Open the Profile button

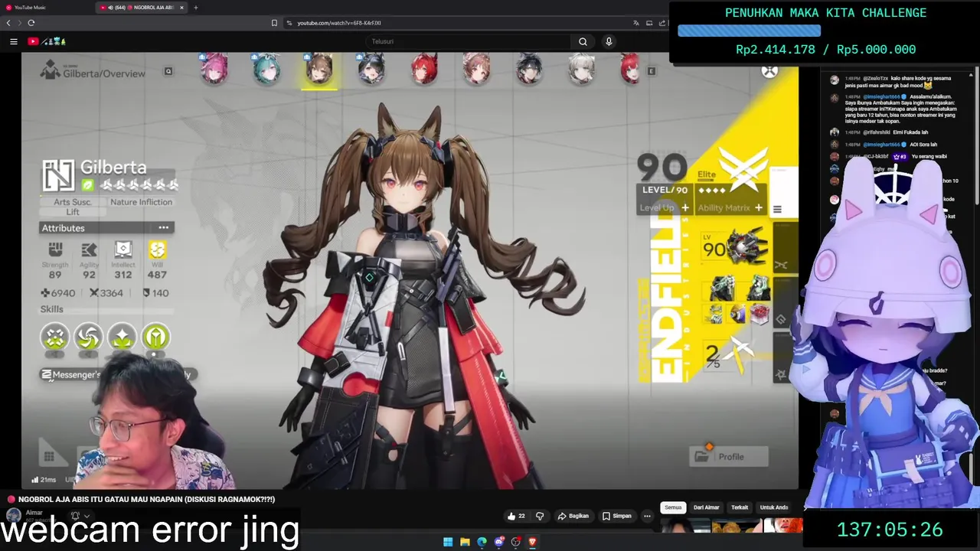(728, 457)
